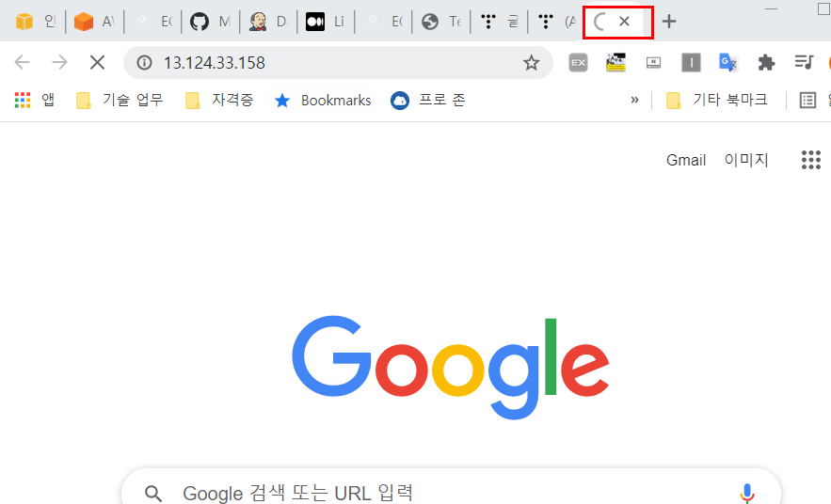Screen dimensions: 831x504
Task: Open the 프로 존 bookmark
Action: coord(428,100)
